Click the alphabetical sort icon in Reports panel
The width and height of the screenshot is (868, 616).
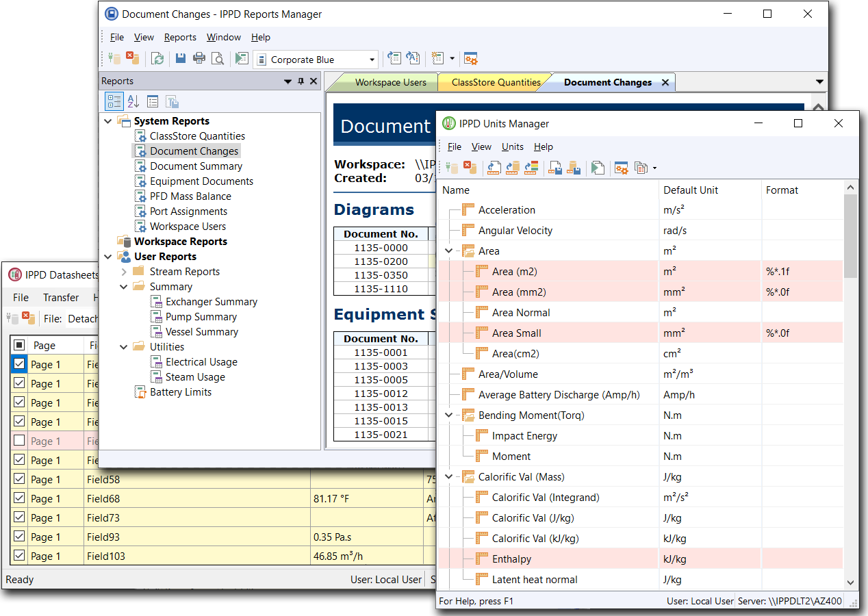133,102
